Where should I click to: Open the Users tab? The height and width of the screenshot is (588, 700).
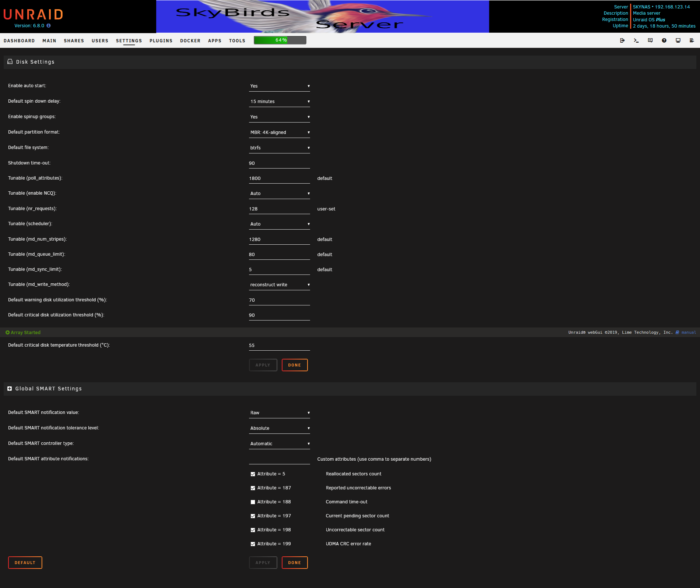[100, 41]
